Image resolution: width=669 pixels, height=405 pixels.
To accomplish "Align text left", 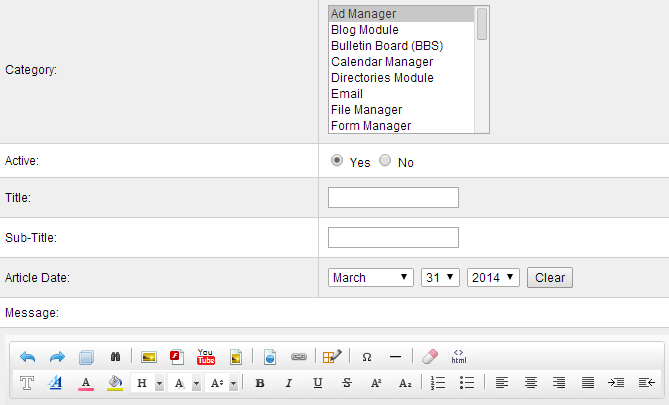I will (502, 383).
